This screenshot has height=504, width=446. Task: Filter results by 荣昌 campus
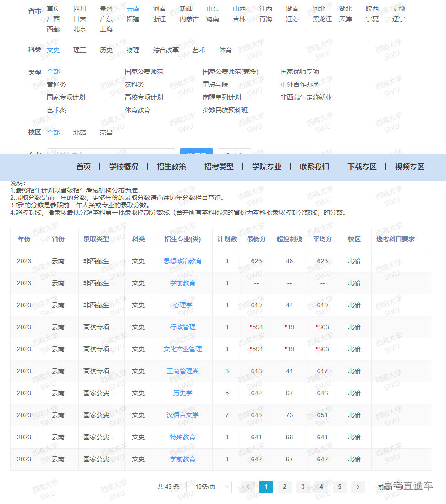[x=106, y=133]
